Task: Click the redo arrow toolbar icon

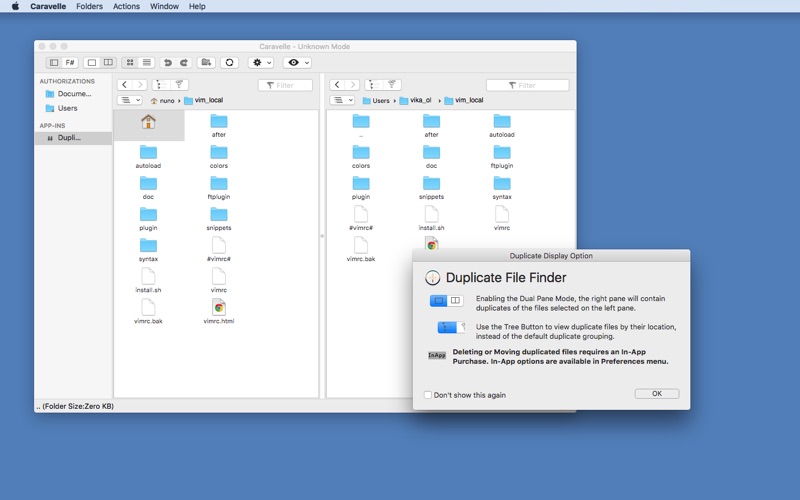Action: 183,63
